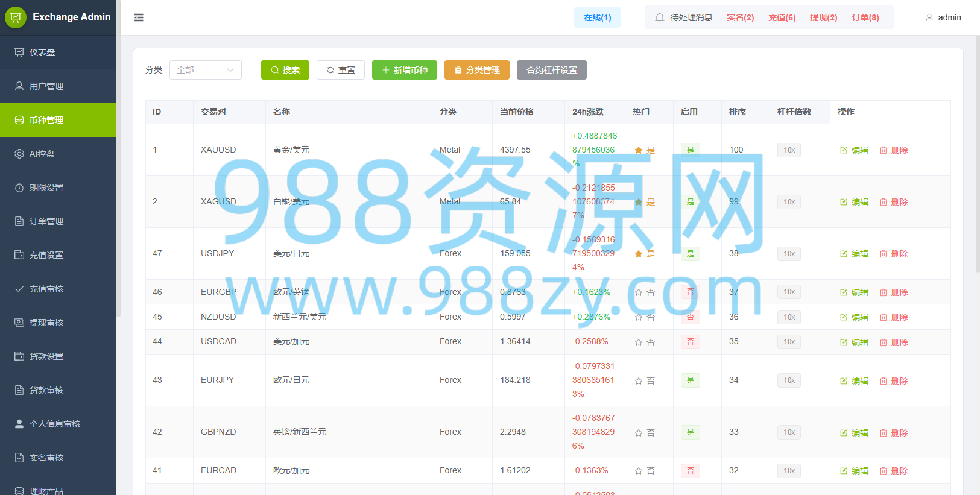The width and height of the screenshot is (980, 495).
Task: Open 用户管理 in the sidebar
Action: [x=58, y=86]
